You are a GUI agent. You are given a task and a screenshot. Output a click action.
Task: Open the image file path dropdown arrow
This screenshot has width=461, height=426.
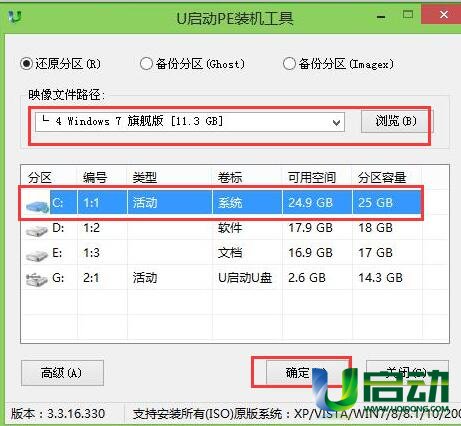click(x=336, y=122)
